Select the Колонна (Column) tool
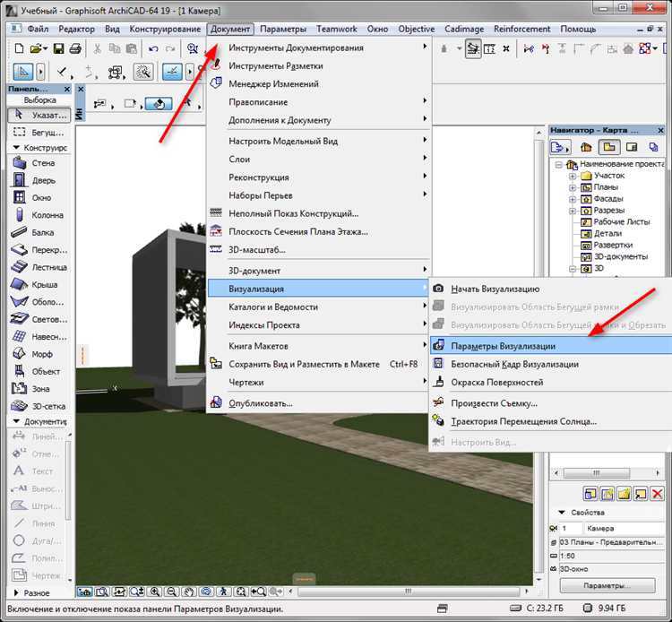The height and width of the screenshot is (622, 672). pyautogui.click(x=36, y=215)
